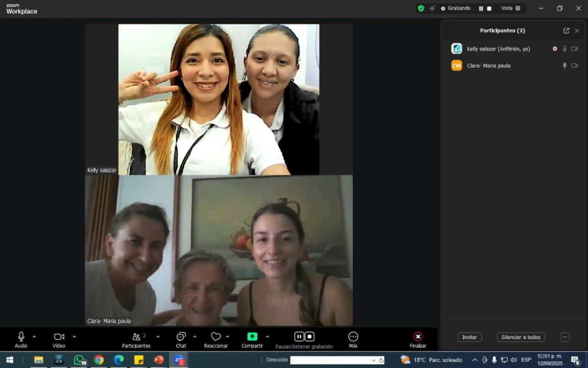
Task: Click the Finalizar end meeting icon
Action: point(418,337)
